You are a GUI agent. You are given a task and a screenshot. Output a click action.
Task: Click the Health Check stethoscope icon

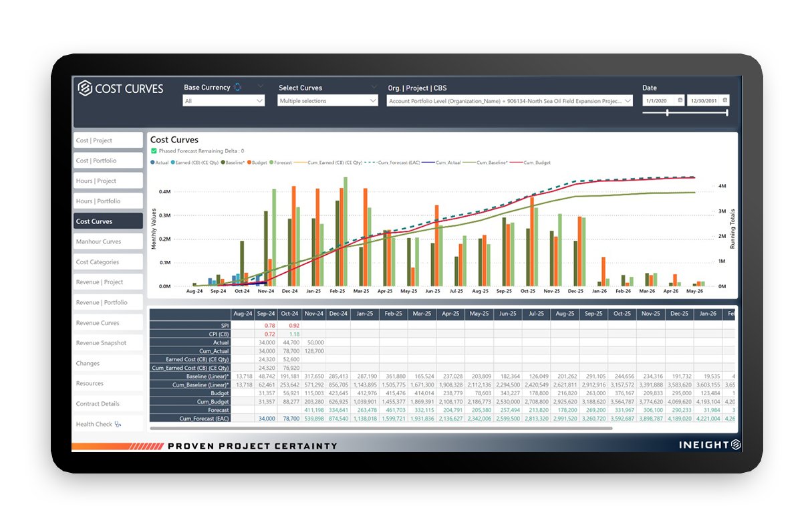pos(118,424)
